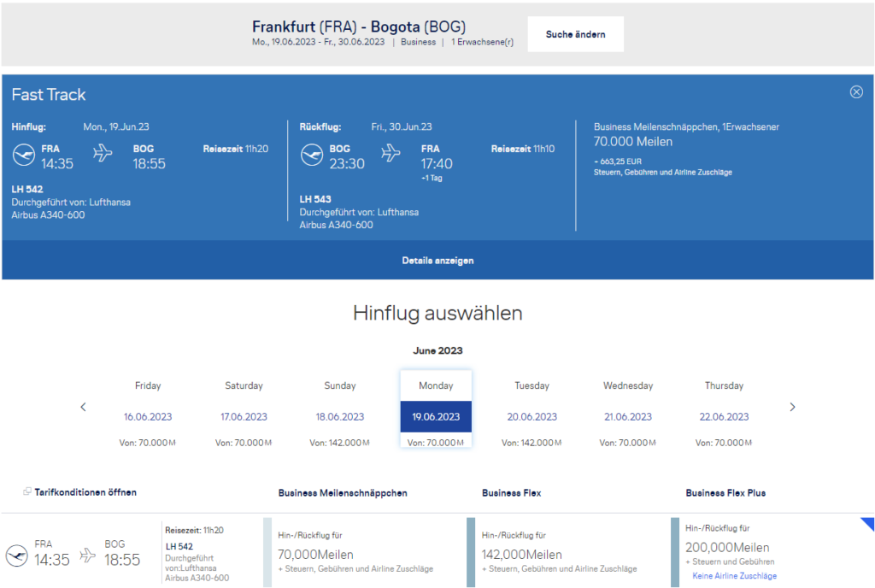Click LH 543 flight number
Screen dimensions: 875x588
[x=315, y=199]
